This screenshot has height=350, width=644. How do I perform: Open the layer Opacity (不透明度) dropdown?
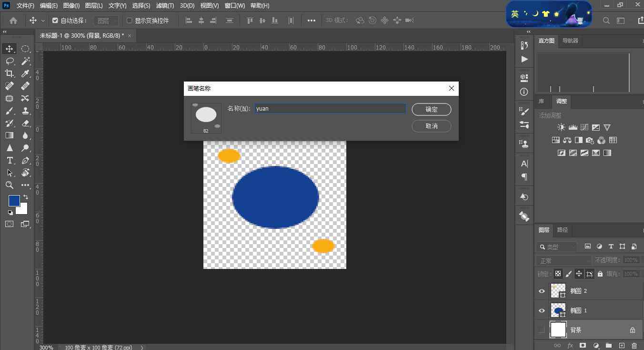631,260
